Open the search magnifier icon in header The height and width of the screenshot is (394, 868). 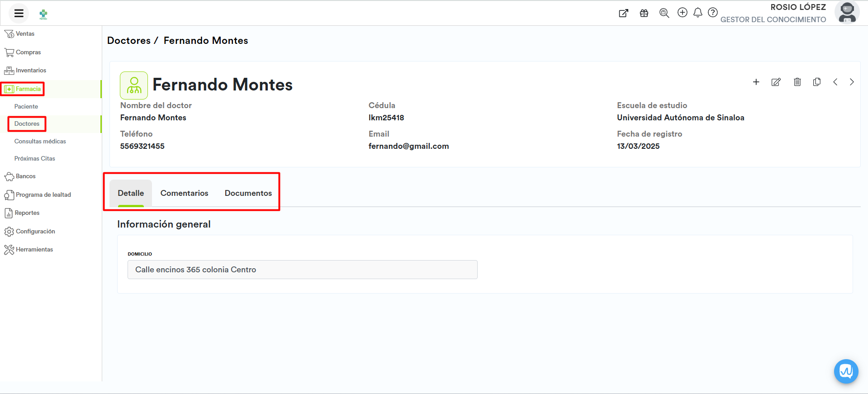664,13
